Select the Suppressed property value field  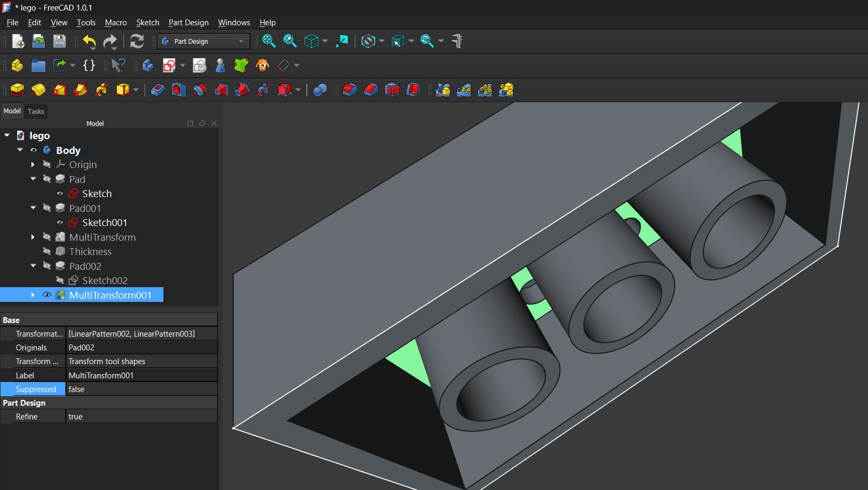tap(142, 389)
